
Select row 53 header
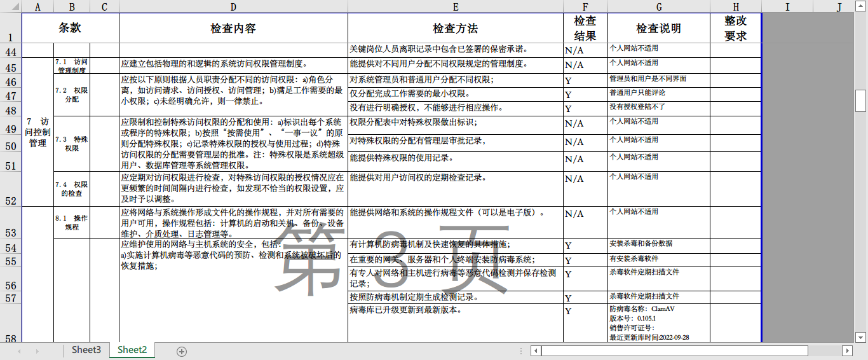click(11, 223)
